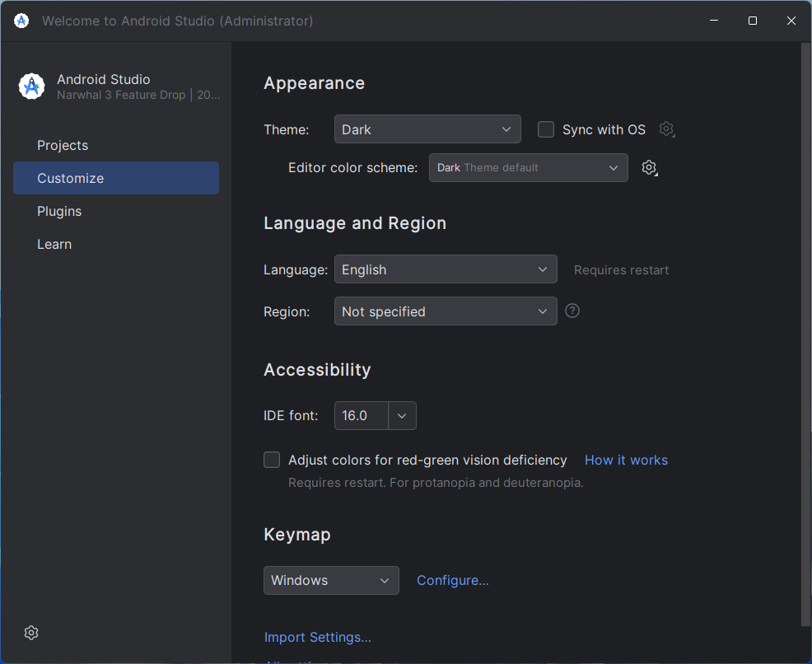This screenshot has height=664, width=812.
Task: Enable Sync with OS checkbox
Action: click(546, 129)
